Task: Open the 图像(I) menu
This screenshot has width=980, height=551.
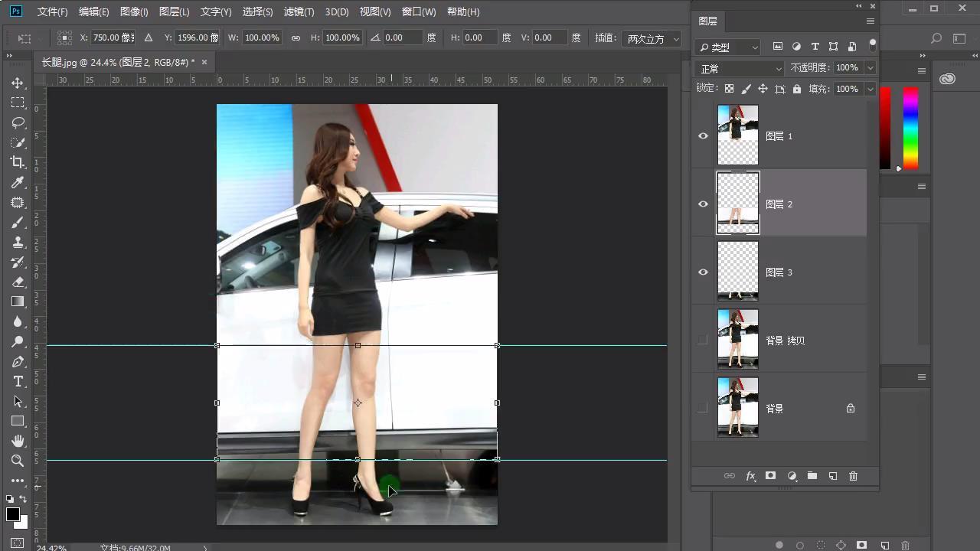Action: [134, 12]
